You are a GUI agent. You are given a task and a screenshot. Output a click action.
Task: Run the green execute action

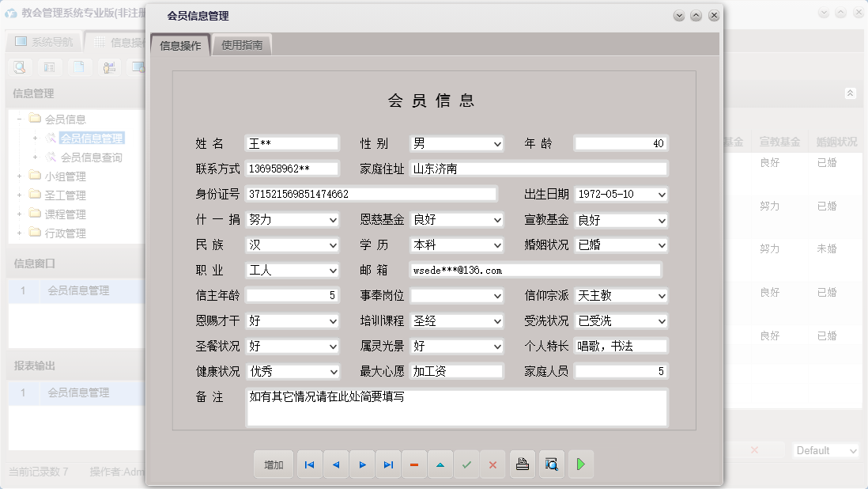[580, 464]
